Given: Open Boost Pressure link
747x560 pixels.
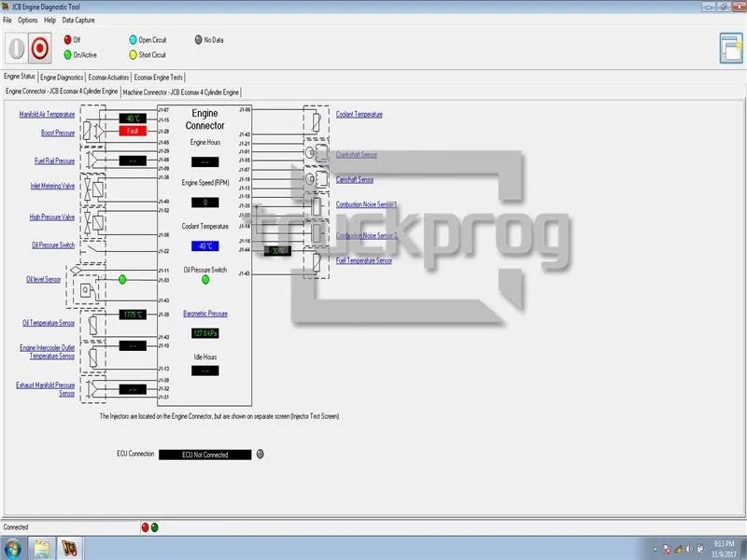Looking at the screenshot, I should [x=58, y=133].
